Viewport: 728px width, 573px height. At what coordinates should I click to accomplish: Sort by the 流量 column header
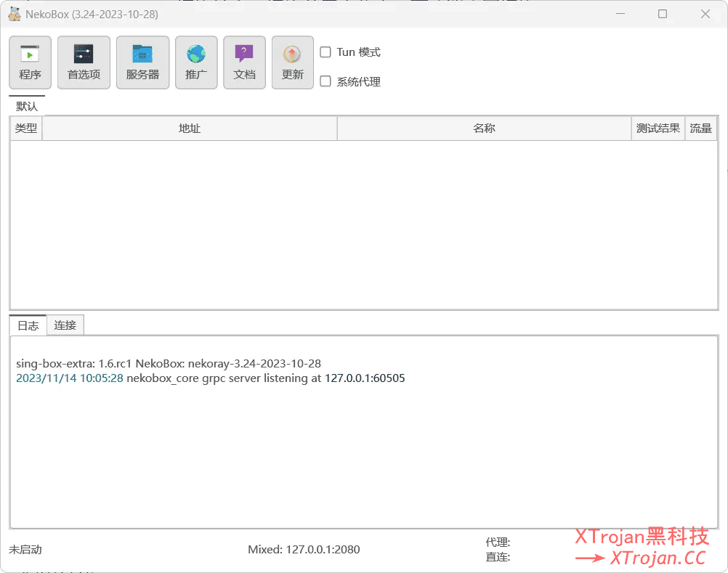[x=700, y=129]
